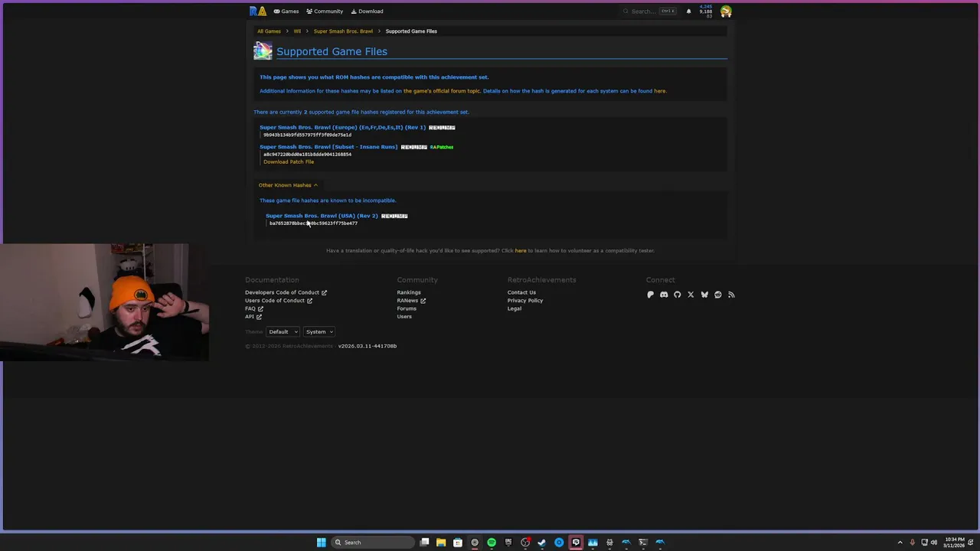Click the Super Smash Bros. Brawl (Europe) Rev 1 title
Image resolution: width=980 pixels, height=551 pixels.
click(342, 128)
